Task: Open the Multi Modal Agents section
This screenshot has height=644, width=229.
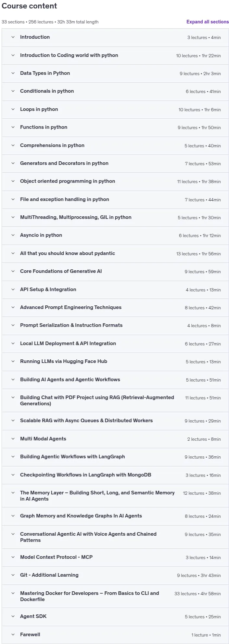Action: point(115,439)
